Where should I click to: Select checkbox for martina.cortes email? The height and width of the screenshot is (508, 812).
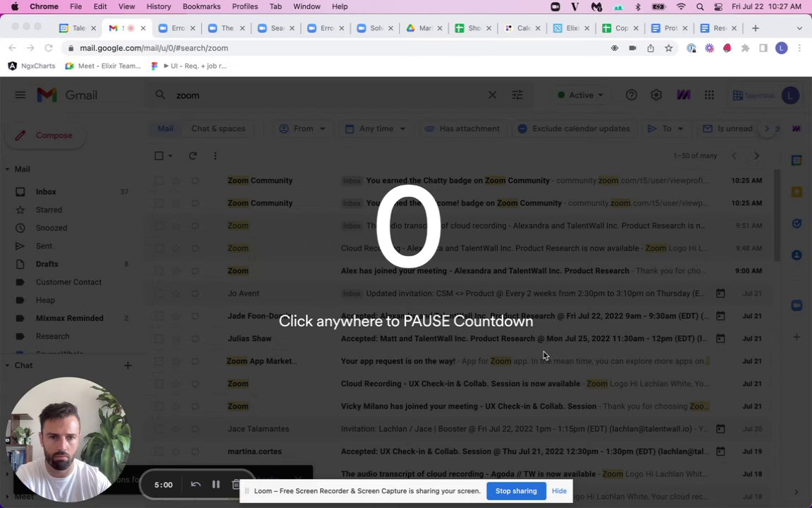(x=159, y=452)
